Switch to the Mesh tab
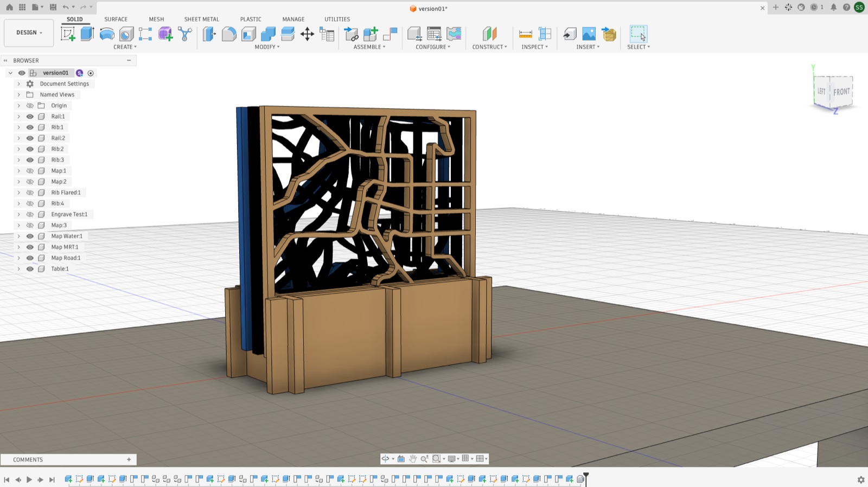Viewport: 868px width, 487px height. pos(156,19)
